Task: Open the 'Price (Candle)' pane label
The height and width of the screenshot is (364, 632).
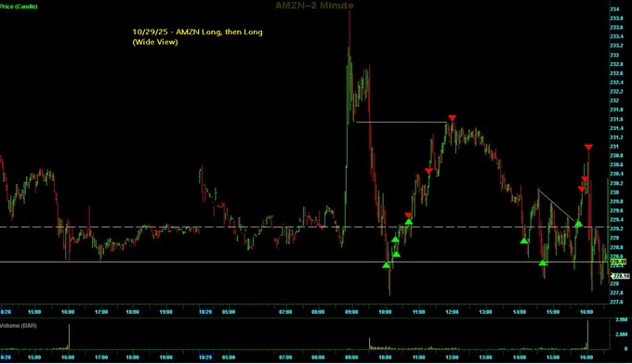Action: tap(19, 6)
